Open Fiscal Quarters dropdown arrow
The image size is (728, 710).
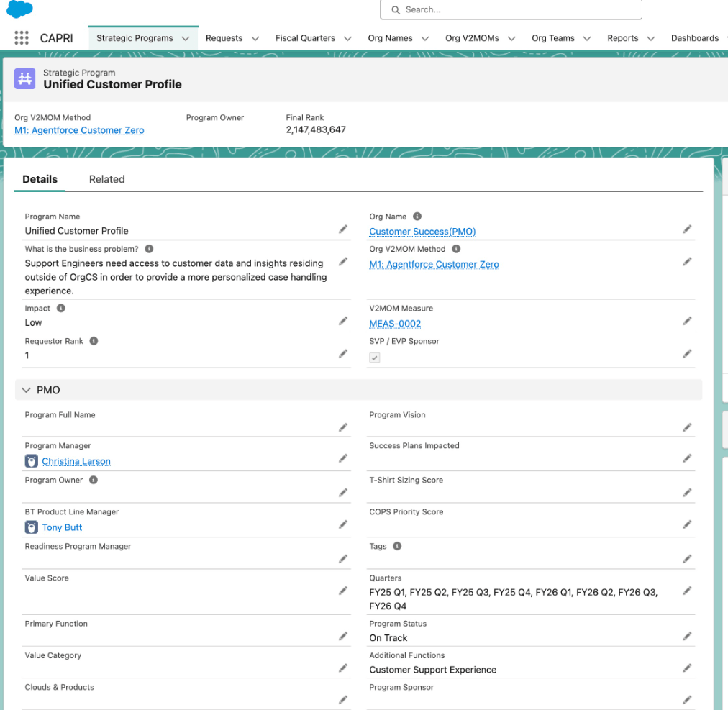click(347, 39)
